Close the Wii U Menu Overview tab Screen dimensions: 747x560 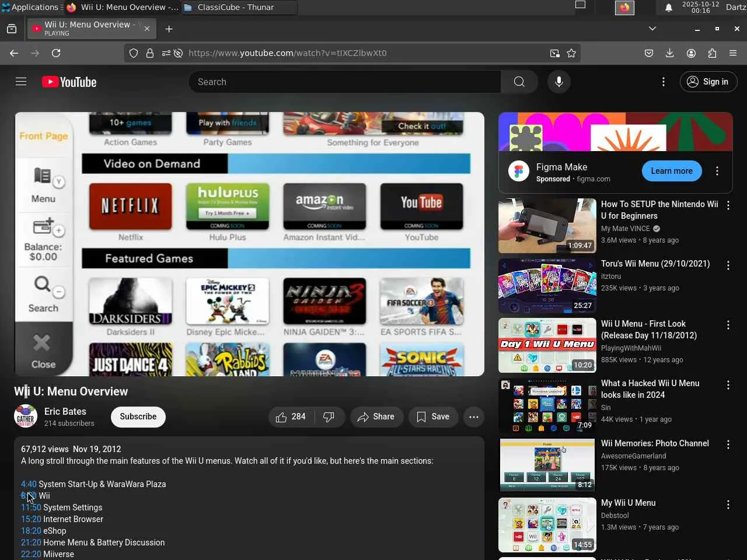147,29
